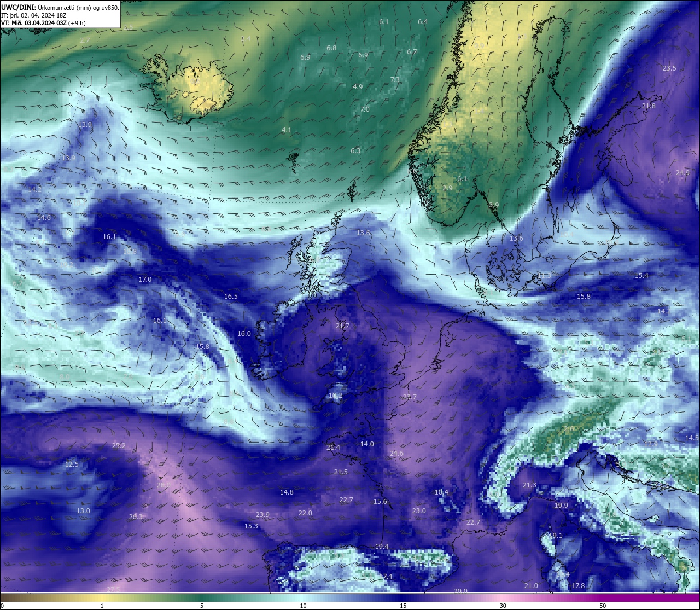The width and height of the screenshot is (700, 610).
Task: Click the 16.5 value label
Action: [x=231, y=297]
